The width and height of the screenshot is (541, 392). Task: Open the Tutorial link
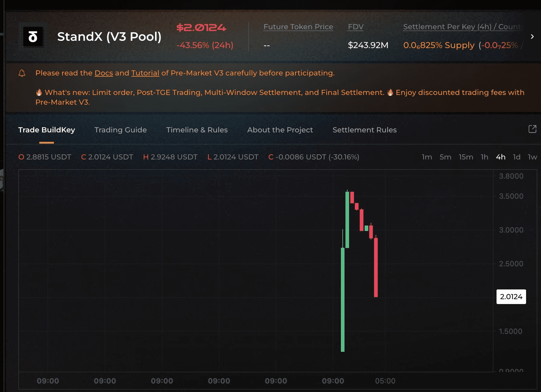point(145,73)
